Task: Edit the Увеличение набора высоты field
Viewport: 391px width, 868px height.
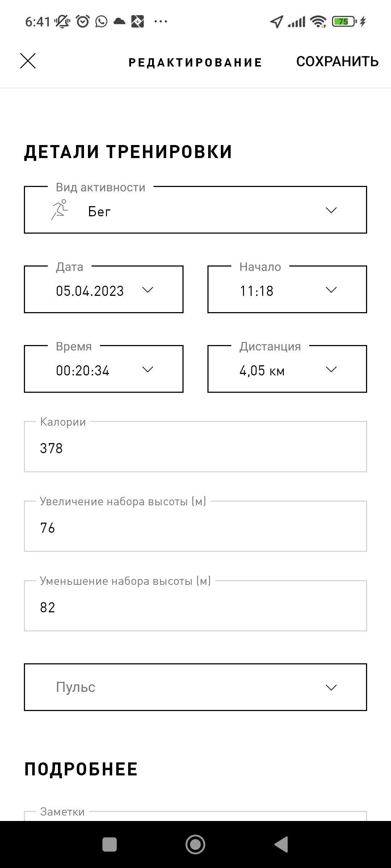Action: point(195,526)
